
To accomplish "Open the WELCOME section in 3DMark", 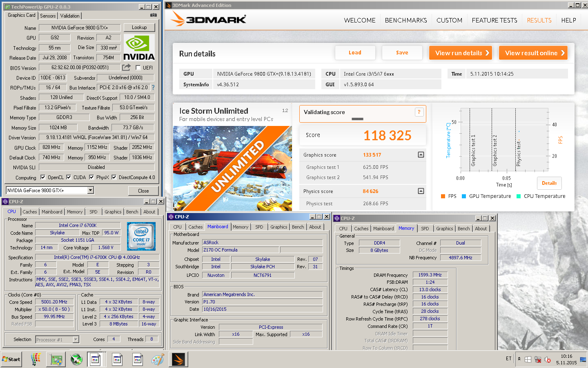I will pos(360,20).
